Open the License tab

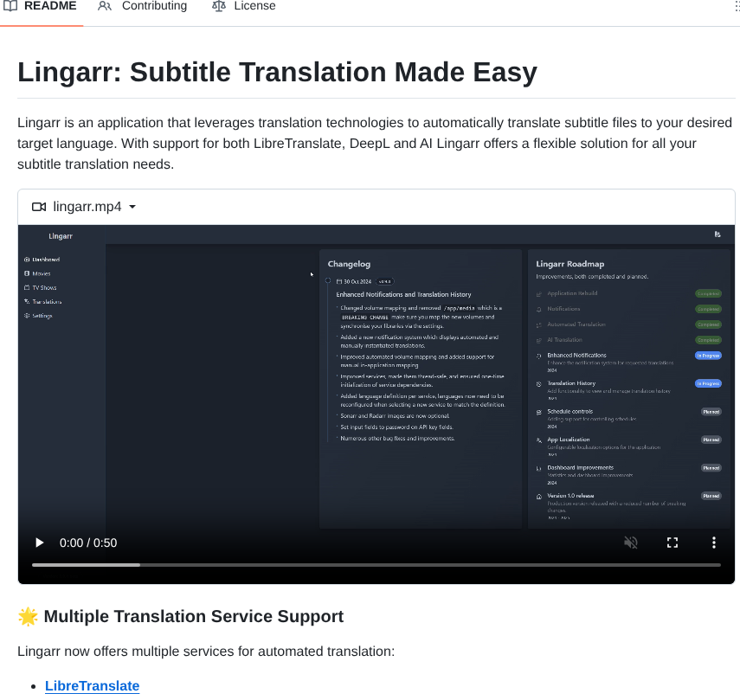pos(254,6)
